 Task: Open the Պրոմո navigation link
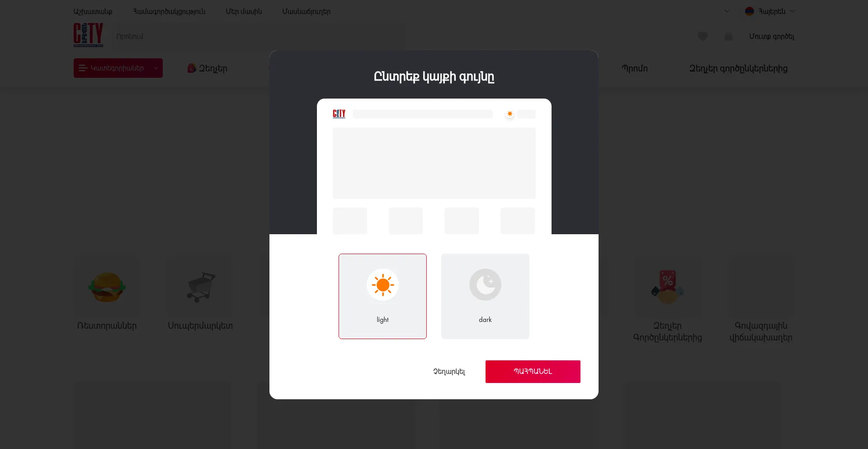coord(635,68)
